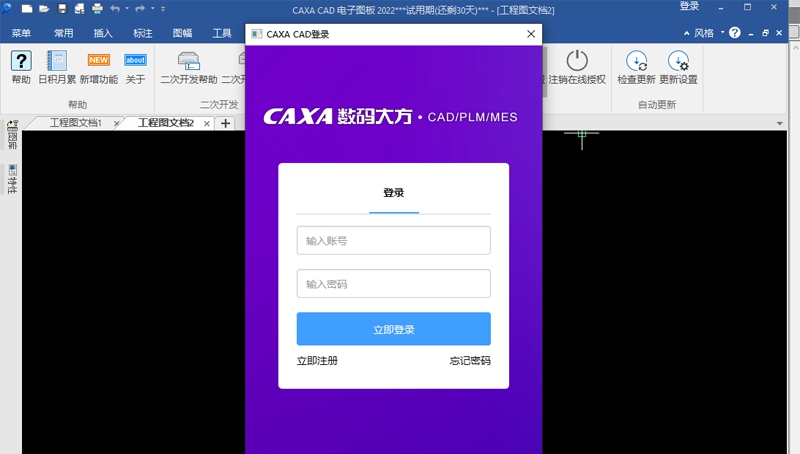
Task: Click the ribbon help question mark icon
Action: pyautogui.click(x=735, y=33)
